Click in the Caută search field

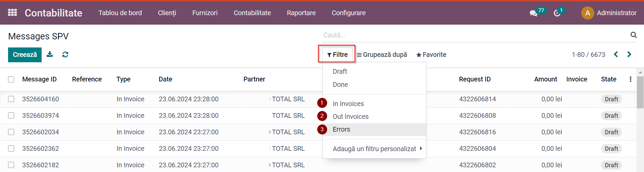475,35
